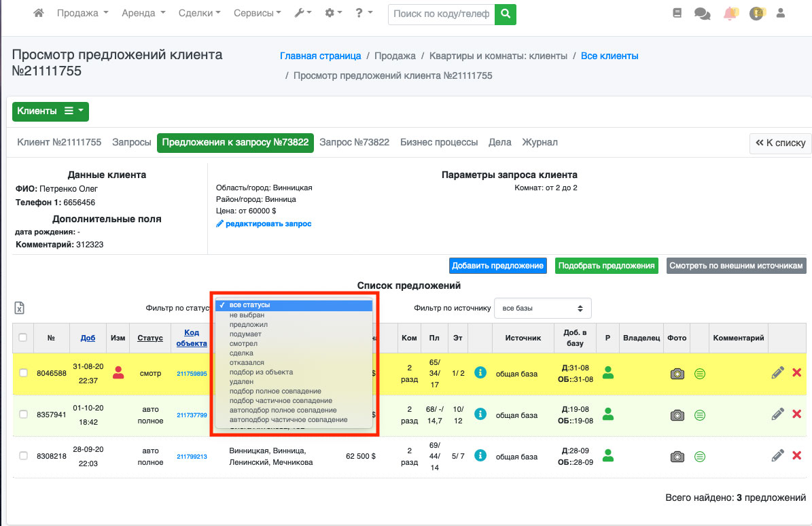The image size is (812, 526).
Task: Open the Продажа menu
Action: pyautogui.click(x=82, y=14)
